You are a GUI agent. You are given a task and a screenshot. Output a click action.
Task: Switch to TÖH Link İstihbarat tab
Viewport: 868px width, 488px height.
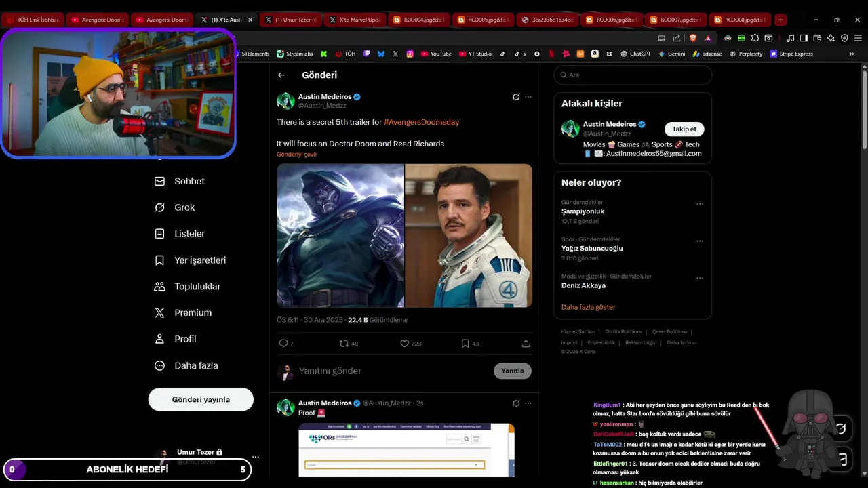pyautogui.click(x=33, y=20)
